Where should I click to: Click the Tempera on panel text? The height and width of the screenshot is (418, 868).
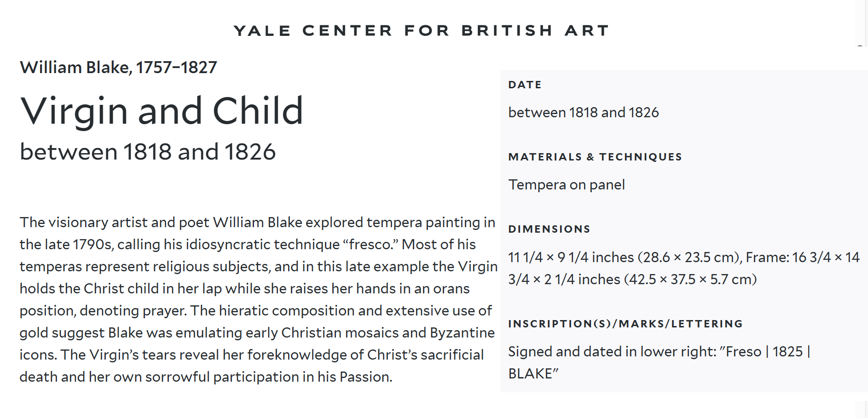pos(567,185)
